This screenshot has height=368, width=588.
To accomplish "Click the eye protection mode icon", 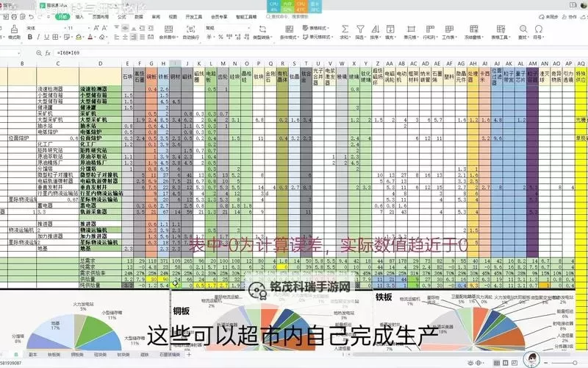I will coord(470,363).
